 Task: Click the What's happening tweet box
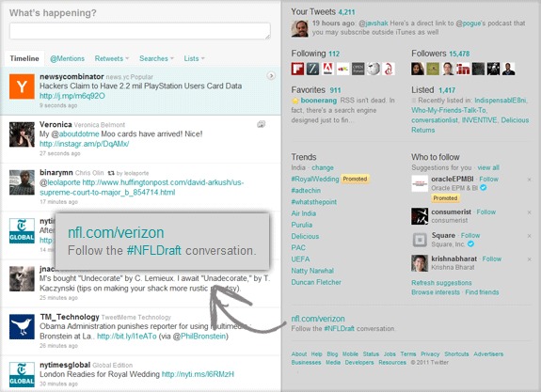point(140,31)
